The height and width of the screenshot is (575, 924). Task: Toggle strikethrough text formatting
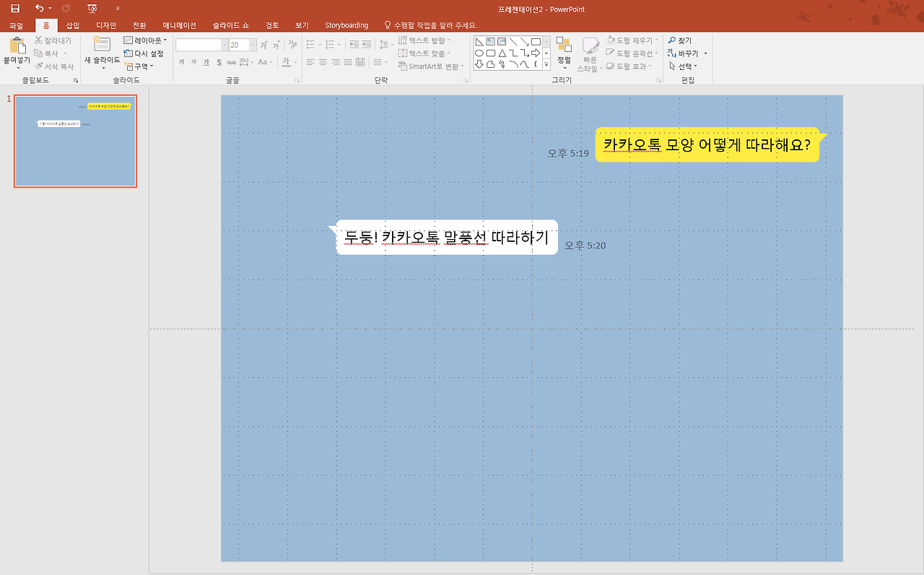(x=231, y=63)
